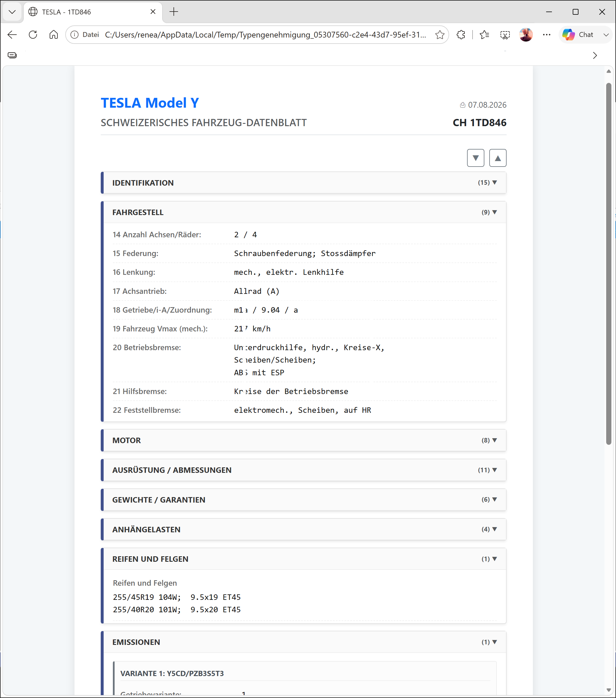This screenshot has height=698, width=616.
Task: Reload the page with the refresh icon
Action: (33, 34)
